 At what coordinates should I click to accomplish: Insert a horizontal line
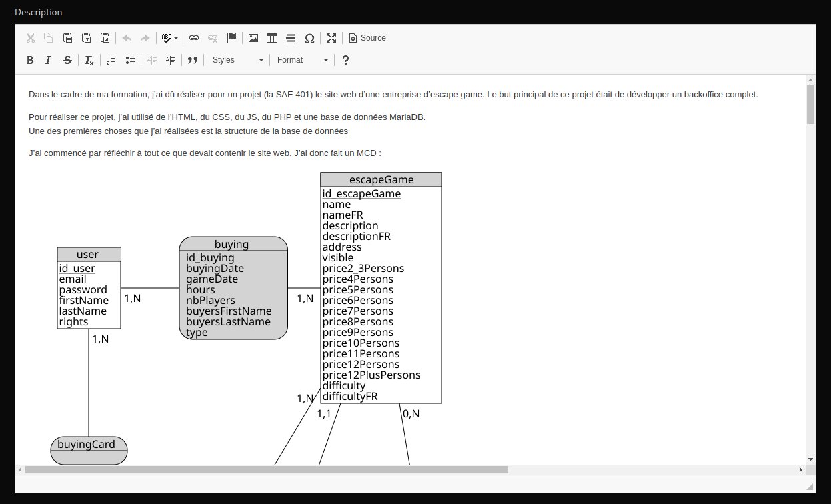[x=291, y=38]
